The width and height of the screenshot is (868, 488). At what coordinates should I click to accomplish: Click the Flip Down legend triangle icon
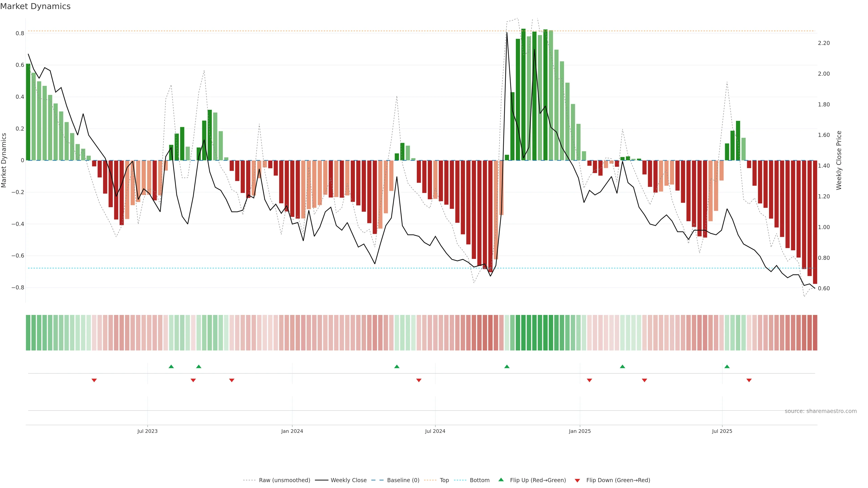click(x=577, y=481)
